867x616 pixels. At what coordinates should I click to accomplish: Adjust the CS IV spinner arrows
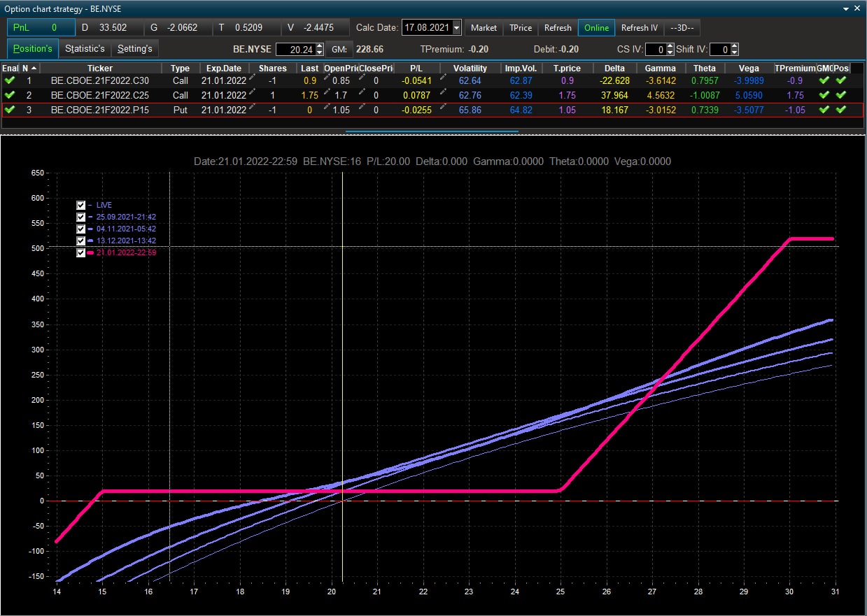[670, 49]
